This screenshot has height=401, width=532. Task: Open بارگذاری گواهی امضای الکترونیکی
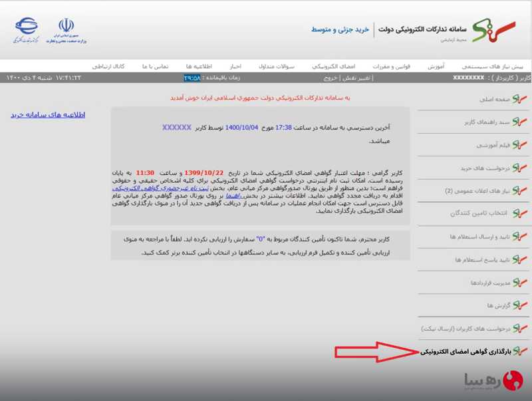click(x=465, y=352)
